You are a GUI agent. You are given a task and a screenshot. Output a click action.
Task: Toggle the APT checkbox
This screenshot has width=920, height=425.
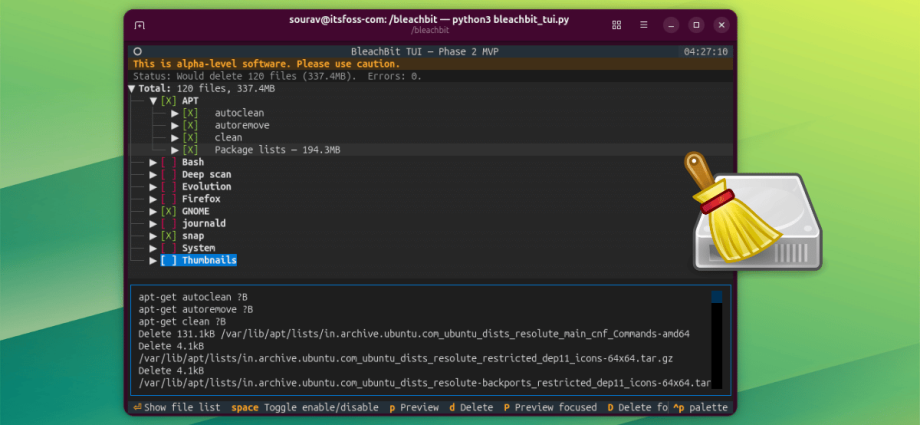tap(168, 101)
